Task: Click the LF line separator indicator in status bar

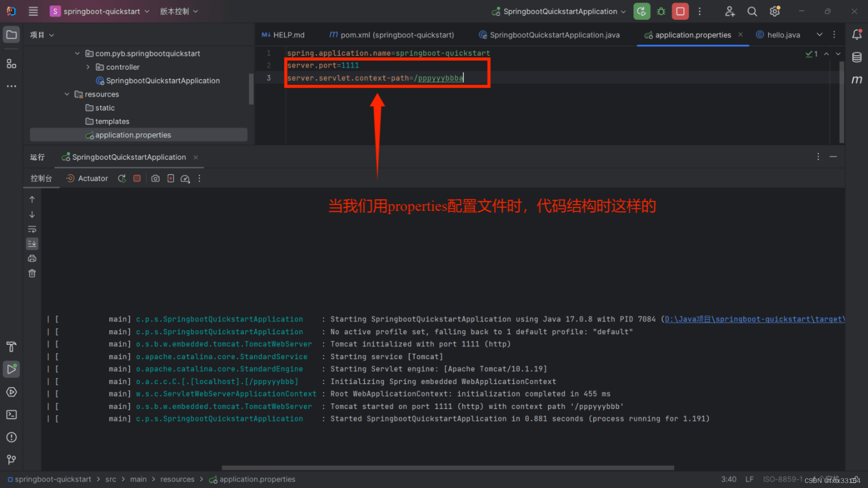Action: (x=750, y=479)
